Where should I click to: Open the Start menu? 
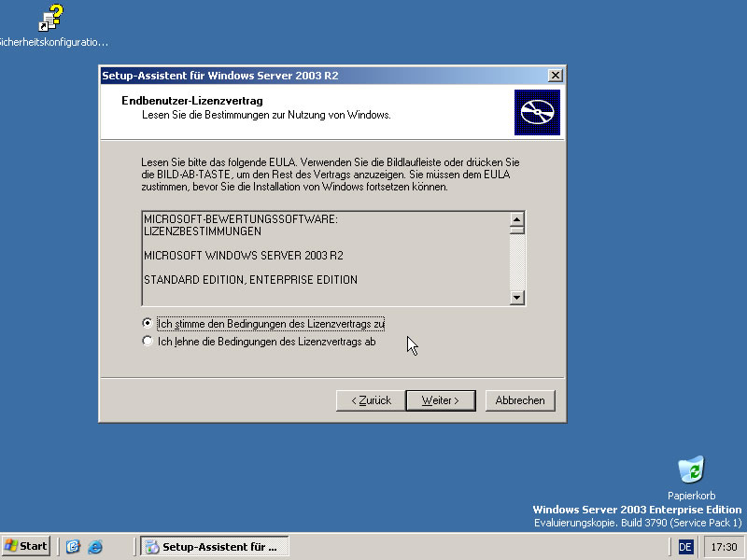click(x=26, y=546)
